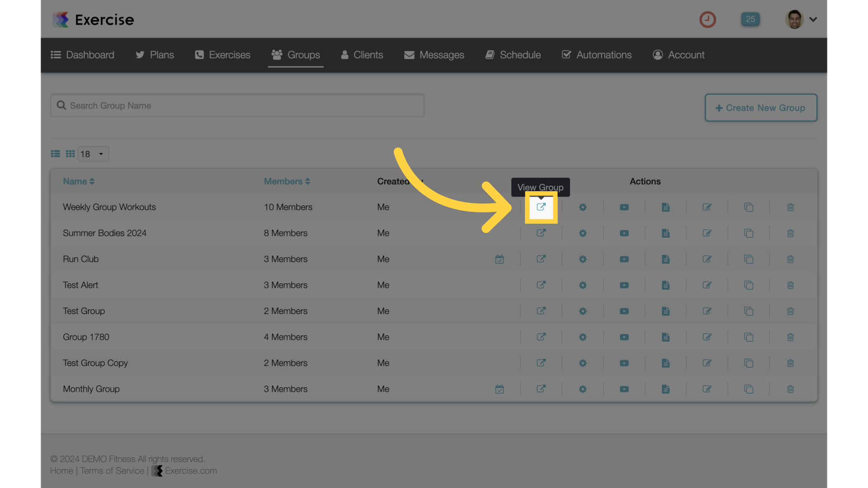868x488 pixels.
Task: Duplicate the Test Group row
Action: [749, 311]
